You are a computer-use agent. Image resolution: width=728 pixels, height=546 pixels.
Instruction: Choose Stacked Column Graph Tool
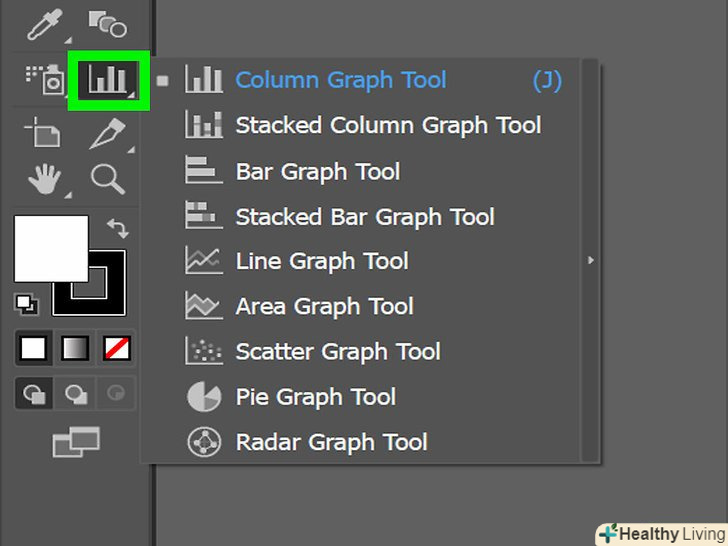[x=388, y=126]
